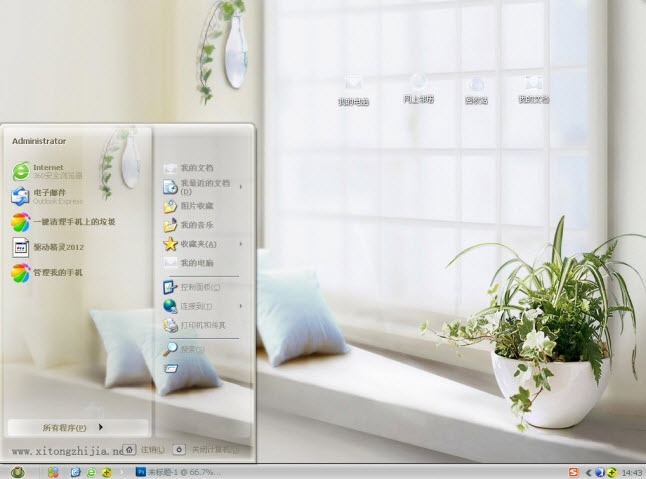Open 我的文档 desktop icon
The height and width of the screenshot is (479, 646).
pos(534,89)
